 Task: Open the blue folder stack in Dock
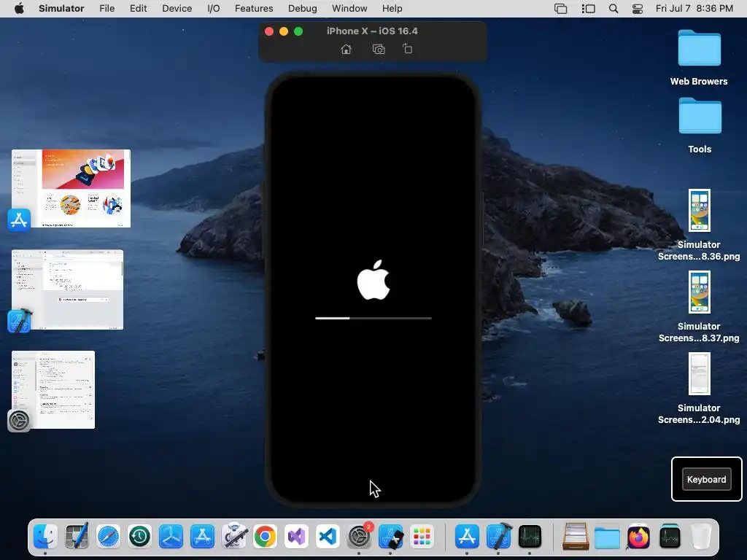[607, 537]
